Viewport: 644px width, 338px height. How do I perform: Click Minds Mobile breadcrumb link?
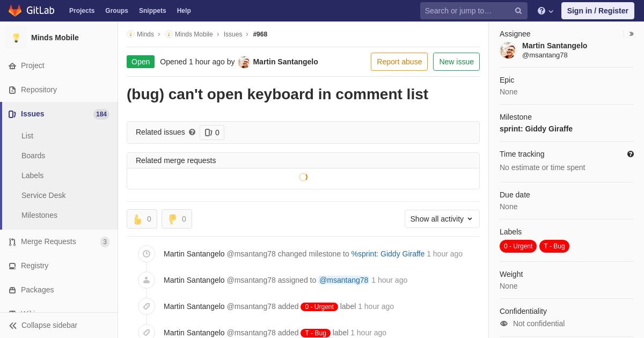194,34
